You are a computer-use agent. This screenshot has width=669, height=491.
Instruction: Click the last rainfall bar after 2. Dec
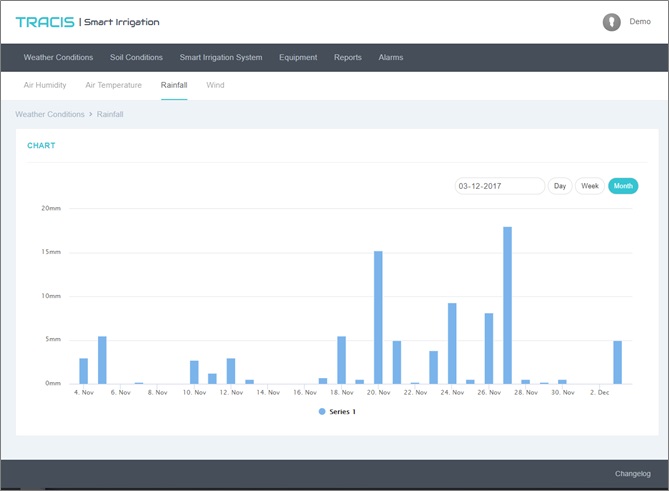click(617, 363)
